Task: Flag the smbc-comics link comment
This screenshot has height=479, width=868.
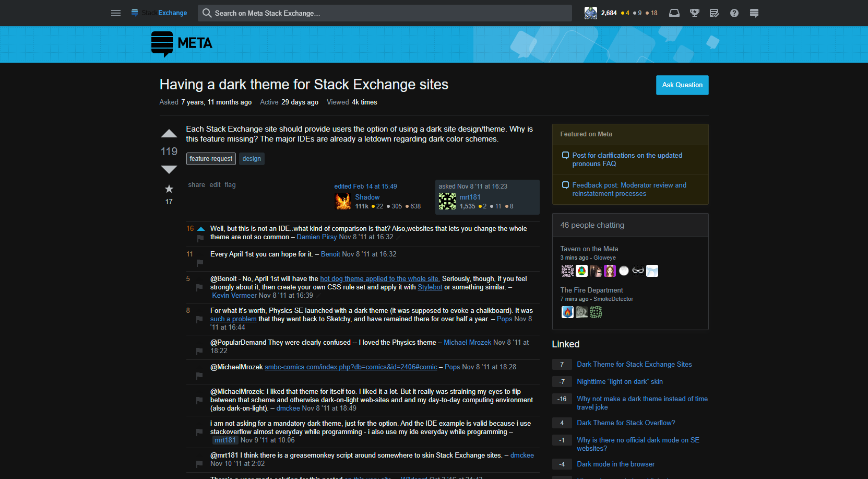Action: [199, 376]
